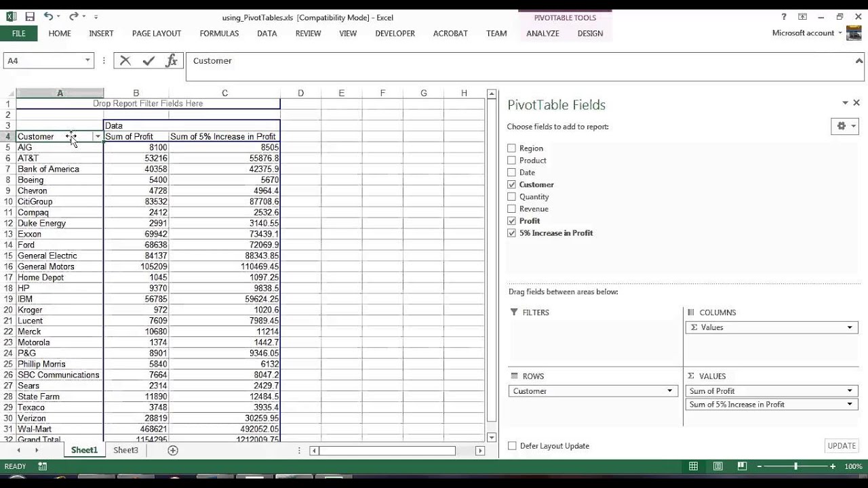Check the Region field checkbox

click(512, 148)
